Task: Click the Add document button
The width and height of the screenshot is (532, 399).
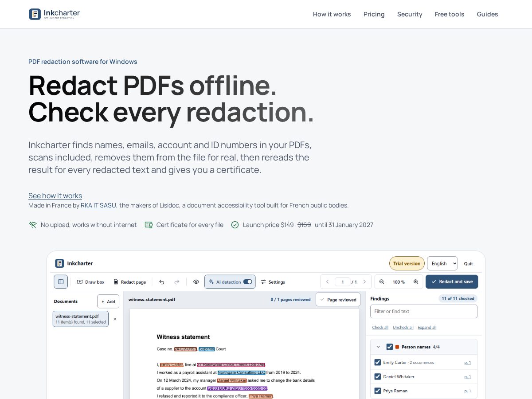Action: pos(108,301)
